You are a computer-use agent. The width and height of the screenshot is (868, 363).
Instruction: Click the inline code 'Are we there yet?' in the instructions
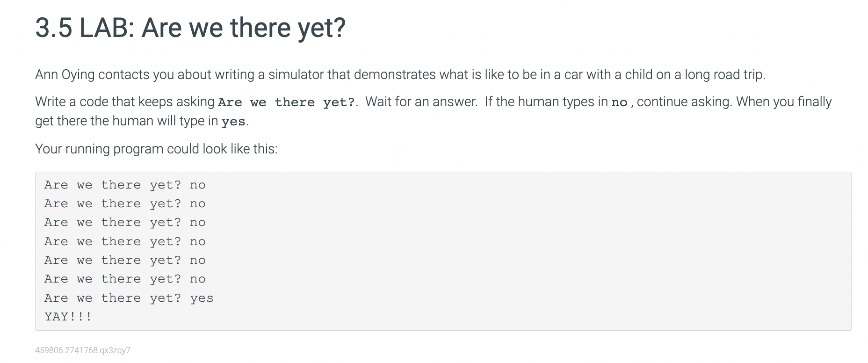pos(287,102)
